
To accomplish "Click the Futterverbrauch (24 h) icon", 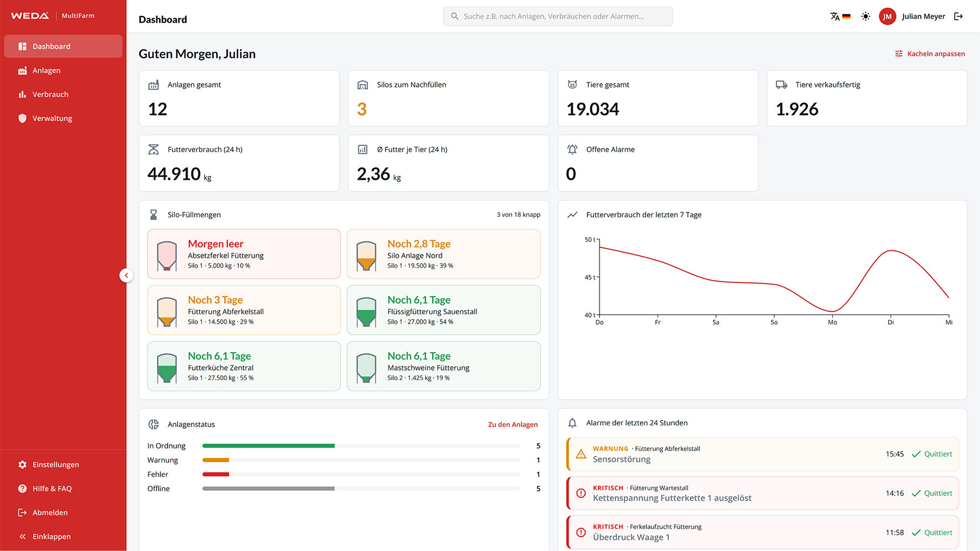I will click(154, 149).
